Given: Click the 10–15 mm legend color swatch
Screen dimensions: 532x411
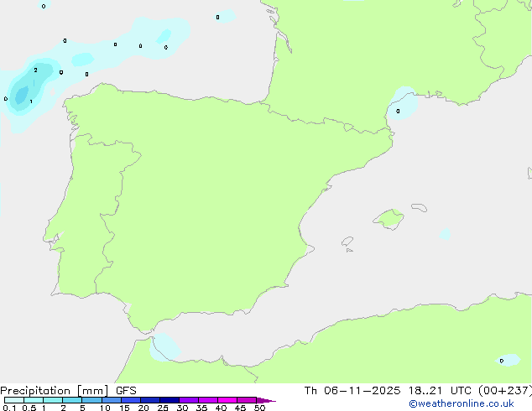Looking at the screenshot, I should pos(112,400).
